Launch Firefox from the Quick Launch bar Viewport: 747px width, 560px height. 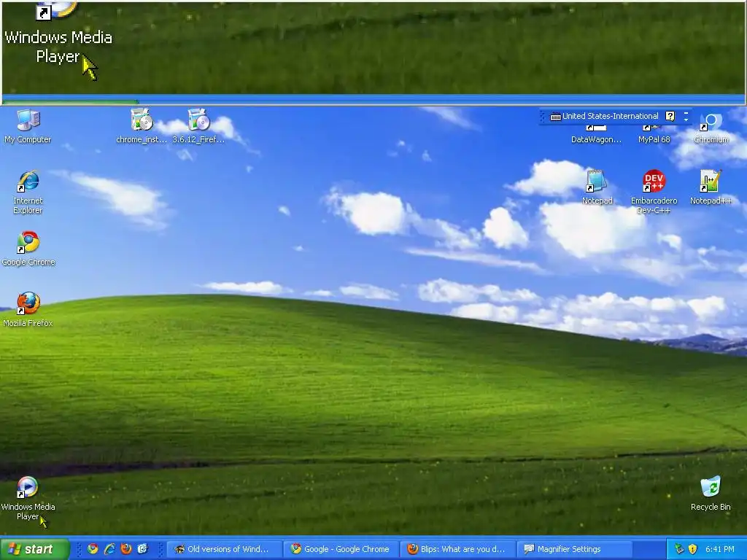(125, 549)
